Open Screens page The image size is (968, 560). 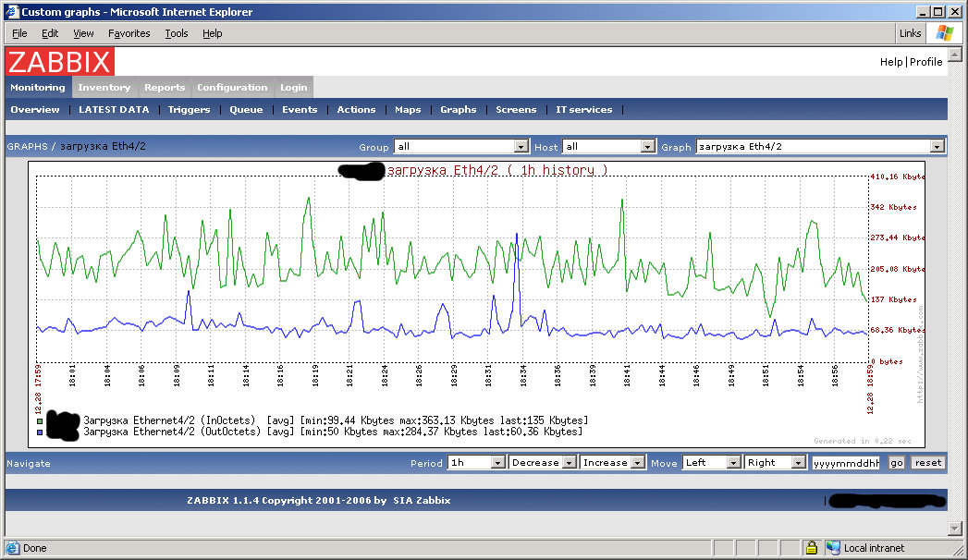click(516, 109)
